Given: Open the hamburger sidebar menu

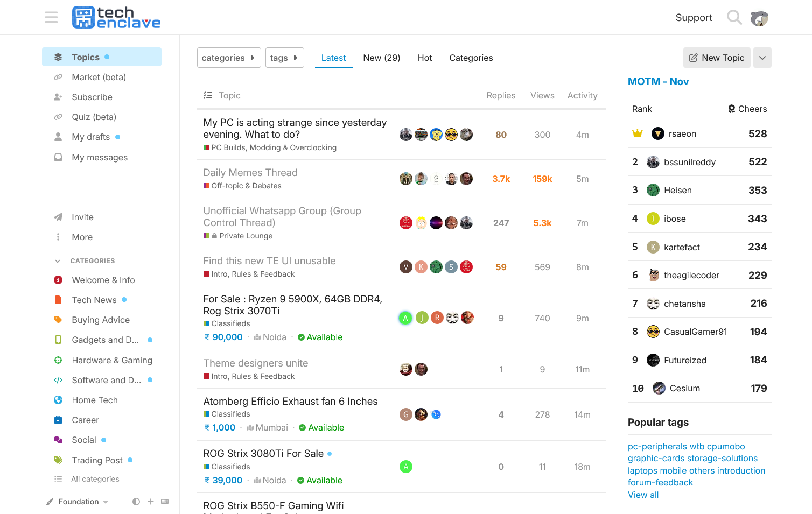Looking at the screenshot, I should click(x=51, y=17).
